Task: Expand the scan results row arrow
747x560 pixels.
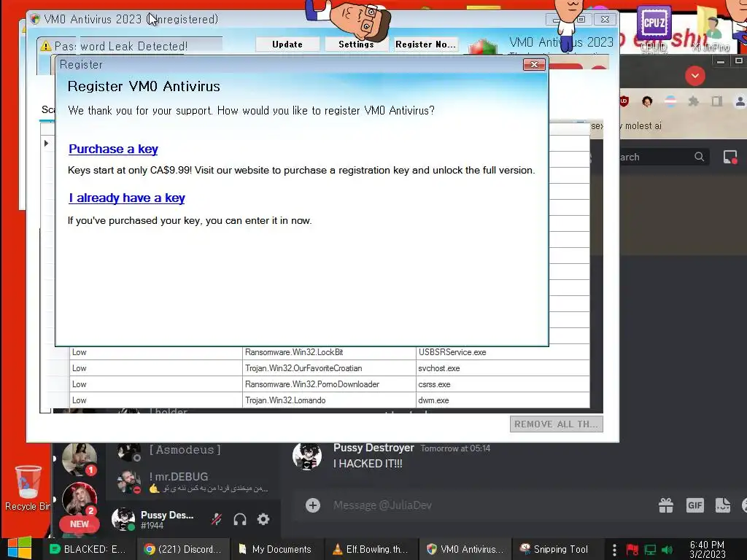Action: (x=46, y=143)
